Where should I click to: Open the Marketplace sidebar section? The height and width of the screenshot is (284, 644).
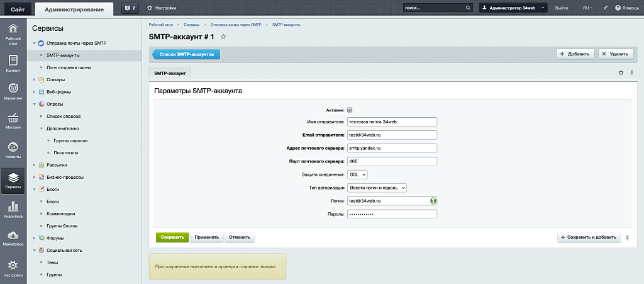(x=13, y=238)
